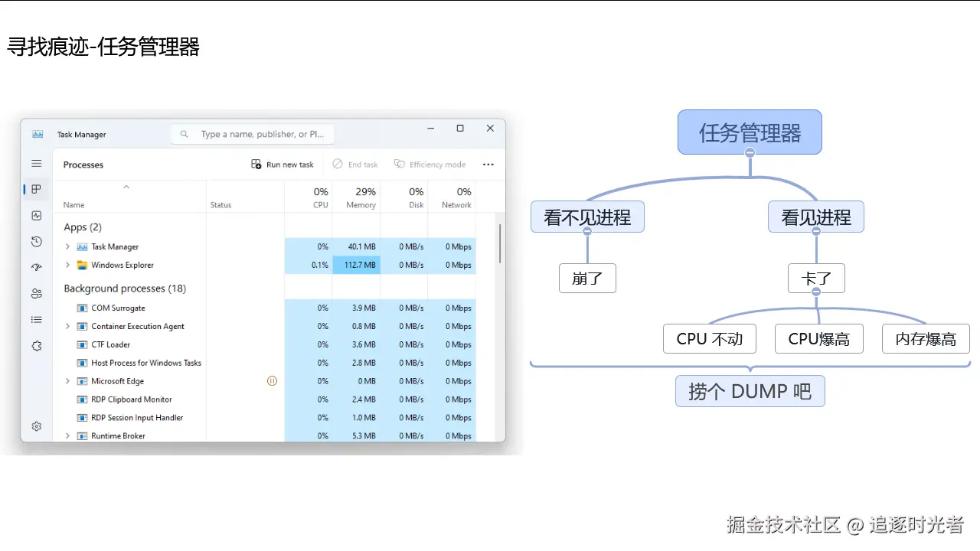Click the End task button
The height and width of the screenshot is (551, 980).
[x=355, y=165]
